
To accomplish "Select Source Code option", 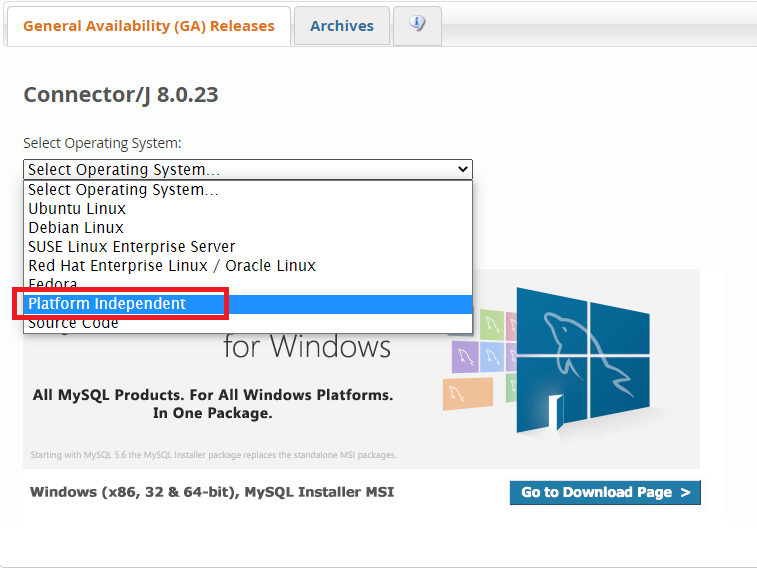I will point(248,323).
